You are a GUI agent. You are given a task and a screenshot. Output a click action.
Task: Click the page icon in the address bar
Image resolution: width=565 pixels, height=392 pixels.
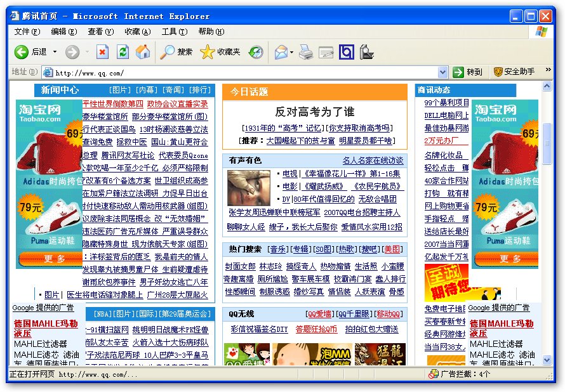point(48,72)
